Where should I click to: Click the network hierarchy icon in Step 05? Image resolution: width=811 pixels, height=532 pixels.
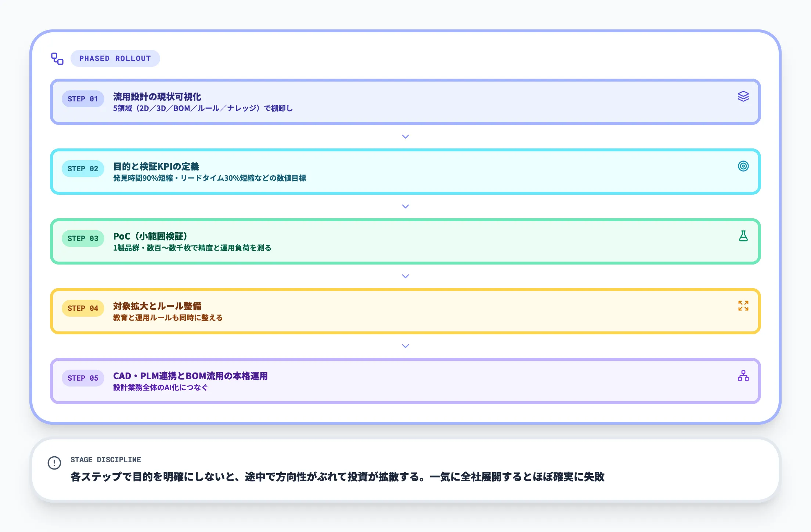tap(743, 375)
